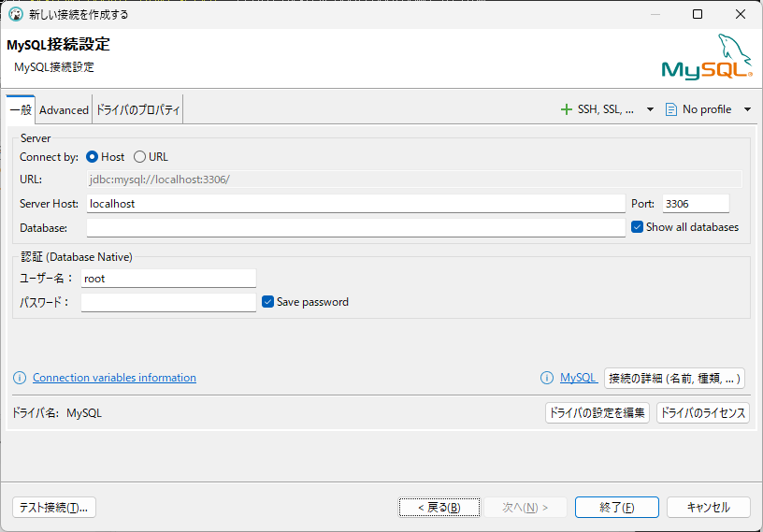Click the No profile label

coord(707,109)
